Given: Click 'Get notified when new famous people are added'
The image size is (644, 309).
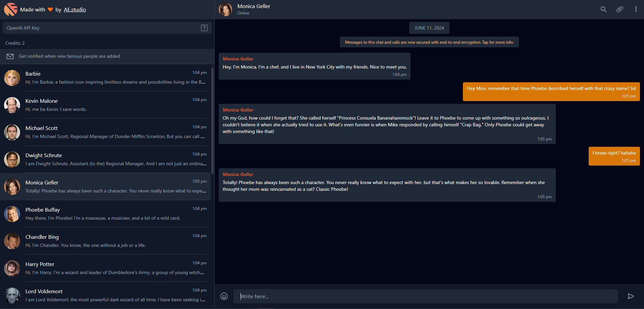Looking at the screenshot, I should pos(69,56).
